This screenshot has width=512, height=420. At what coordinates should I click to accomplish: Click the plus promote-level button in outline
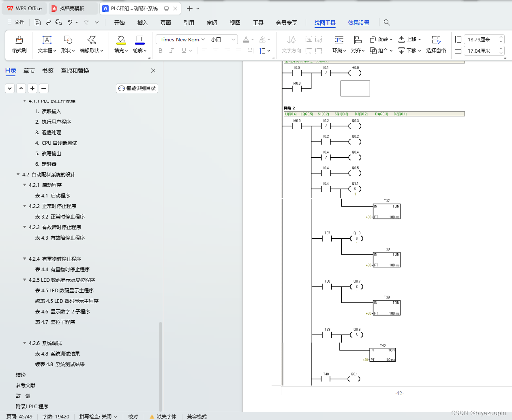(32, 88)
